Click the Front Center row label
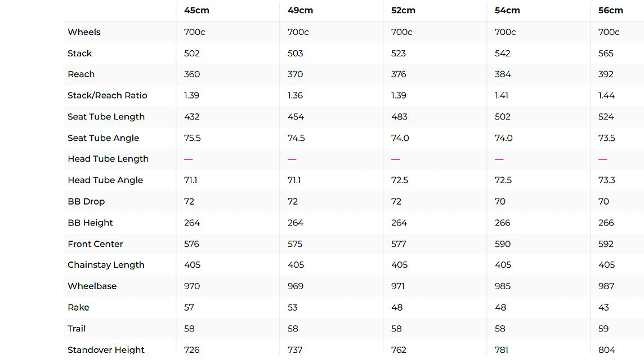Screen dimensions: 644x363 point(95,244)
